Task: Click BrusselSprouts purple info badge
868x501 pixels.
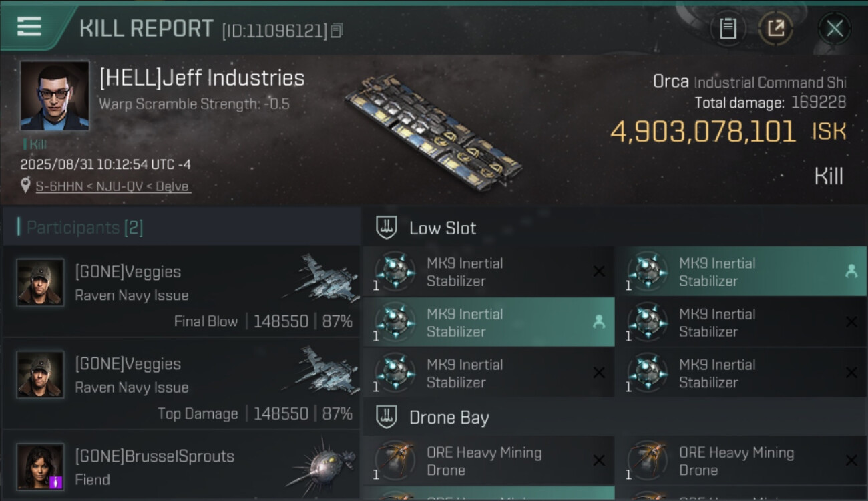Action: [x=56, y=482]
